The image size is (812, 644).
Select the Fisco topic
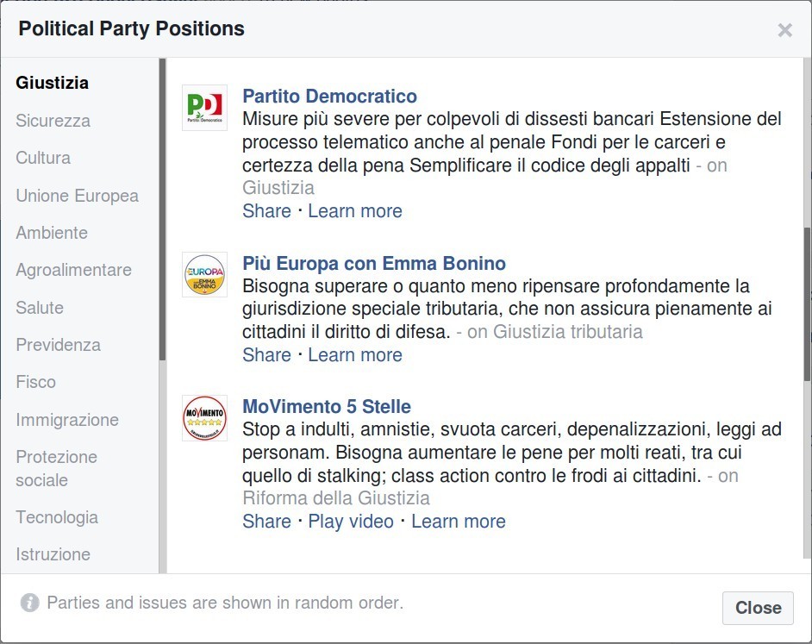click(x=35, y=382)
